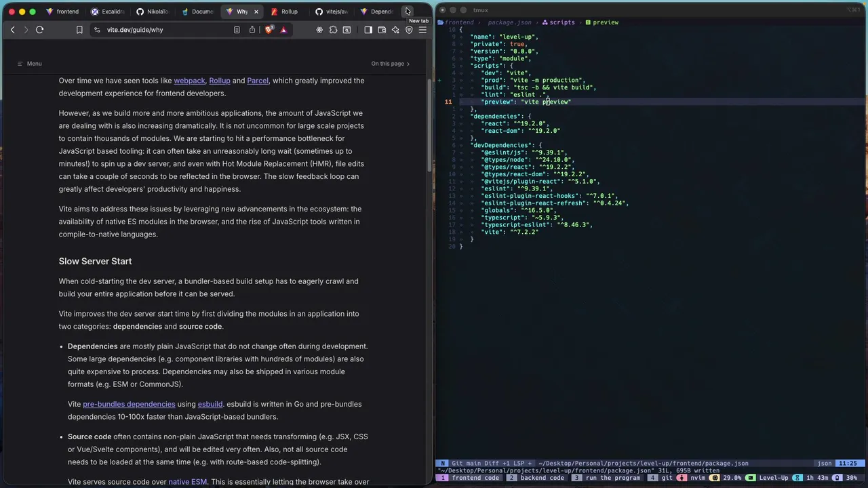Follow the pre-bundles dependencies link
Image resolution: width=868 pixels, height=488 pixels.
[129, 404]
